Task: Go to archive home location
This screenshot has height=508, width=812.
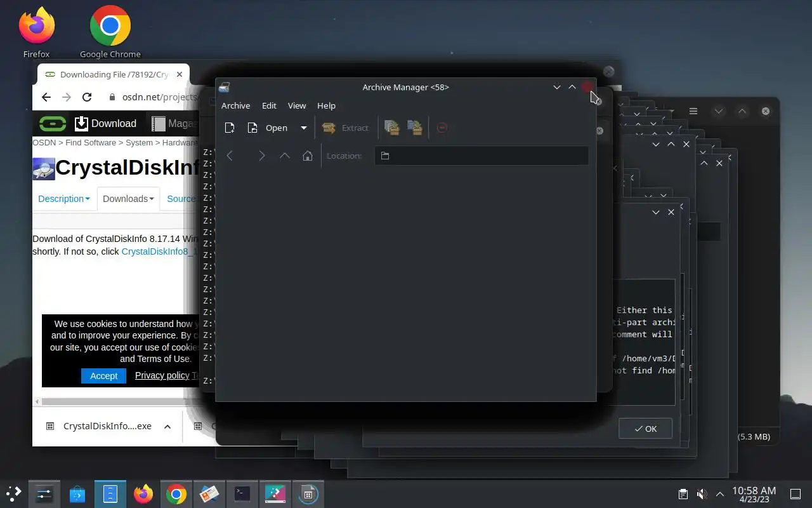Action: (308, 156)
